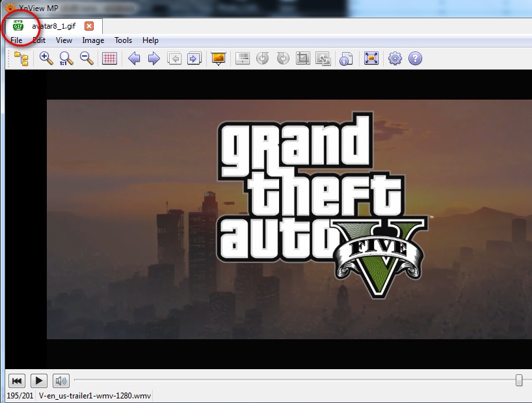Reset zoom to 1:1 actual size
The height and width of the screenshot is (403, 532).
pyautogui.click(x=66, y=59)
